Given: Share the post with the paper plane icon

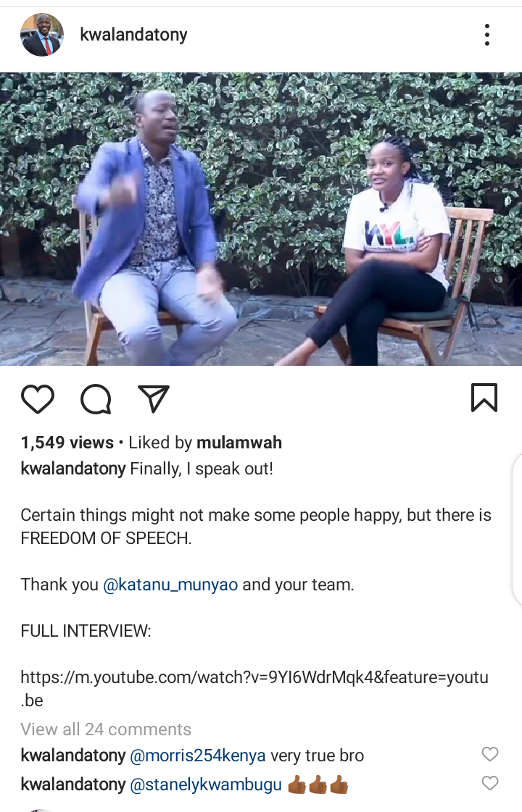Looking at the screenshot, I should tap(154, 398).
